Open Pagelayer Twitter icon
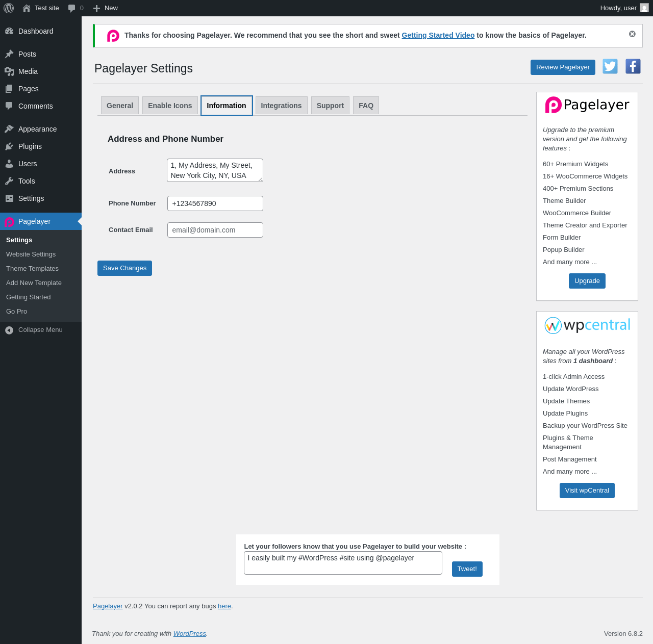Image resolution: width=653 pixels, height=644 pixels. 610,66
